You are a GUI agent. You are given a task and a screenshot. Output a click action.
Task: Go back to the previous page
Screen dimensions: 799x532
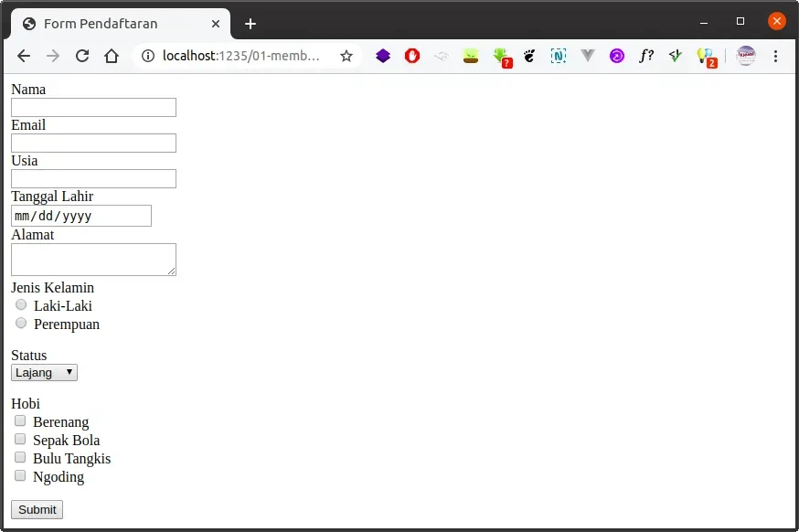pyautogui.click(x=24, y=56)
